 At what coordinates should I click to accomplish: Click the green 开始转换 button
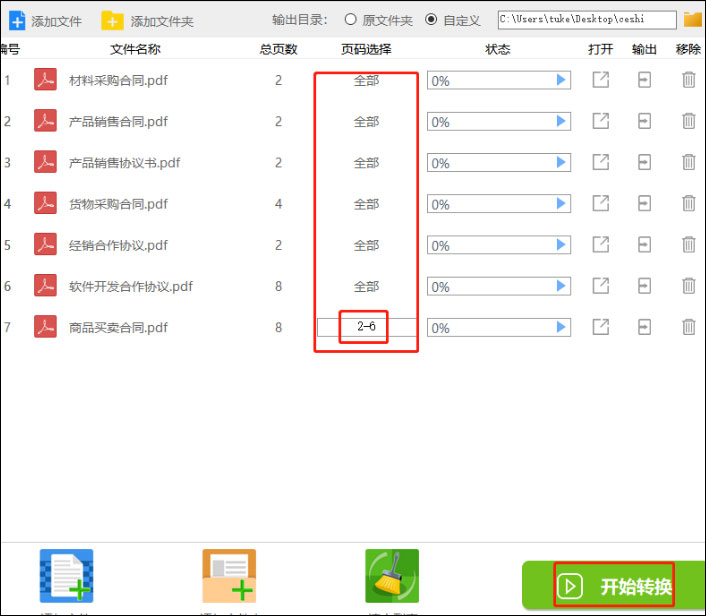[x=613, y=585]
